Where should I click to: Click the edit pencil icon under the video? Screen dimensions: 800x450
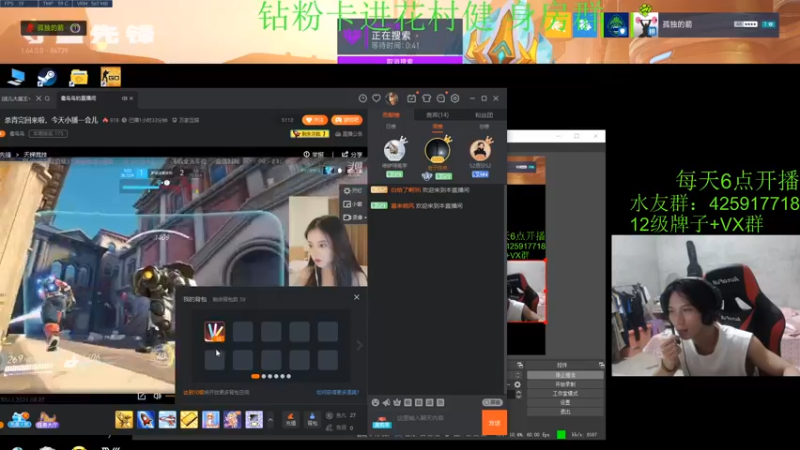click(x=142, y=396)
